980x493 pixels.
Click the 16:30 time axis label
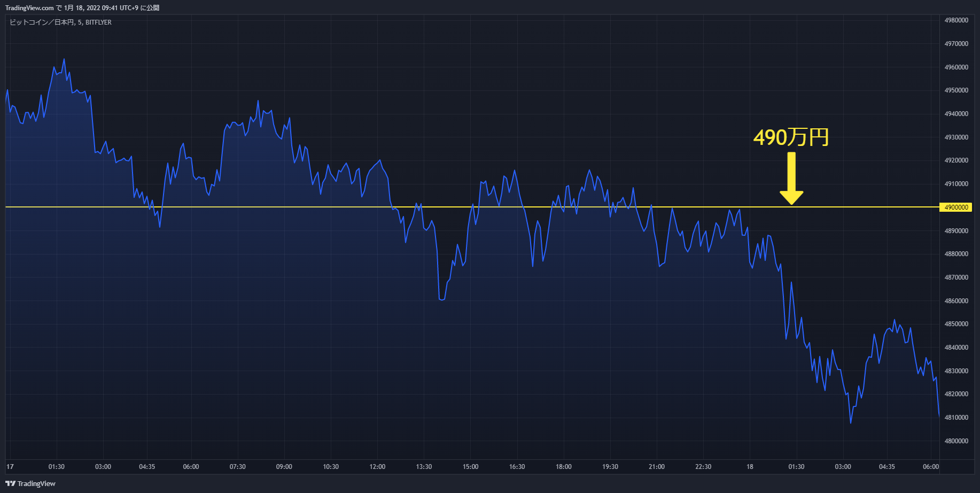tap(517, 467)
